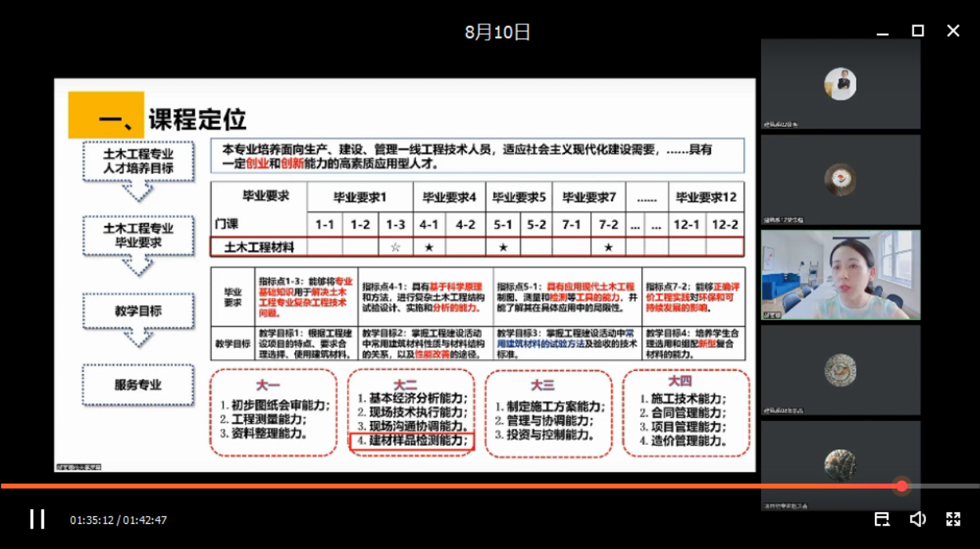This screenshot has width=980, height=549.
Task: Click the 土木工程材料 row label
Action: click(259, 247)
